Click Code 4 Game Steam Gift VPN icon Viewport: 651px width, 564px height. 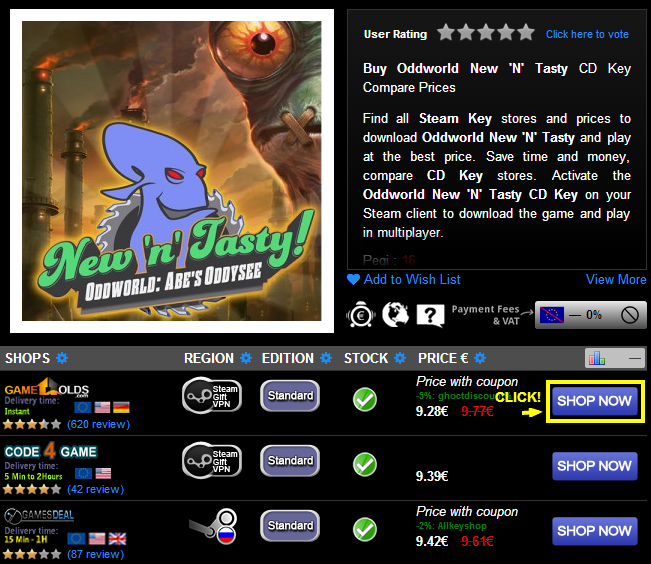coord(212,460)
